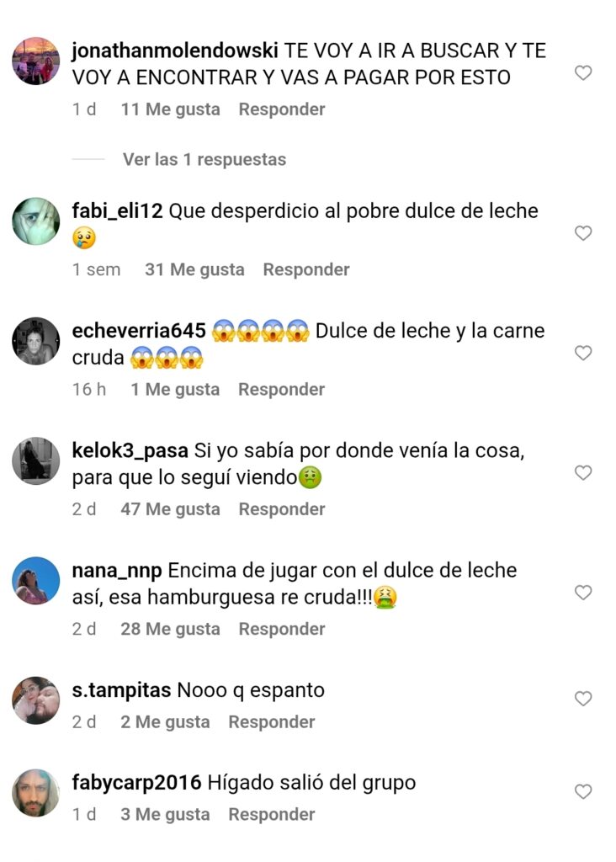The height and width of the screenshot is (862, 616).
Task: Open fabycarp2016's profile via username
Action: click(137, 783)
